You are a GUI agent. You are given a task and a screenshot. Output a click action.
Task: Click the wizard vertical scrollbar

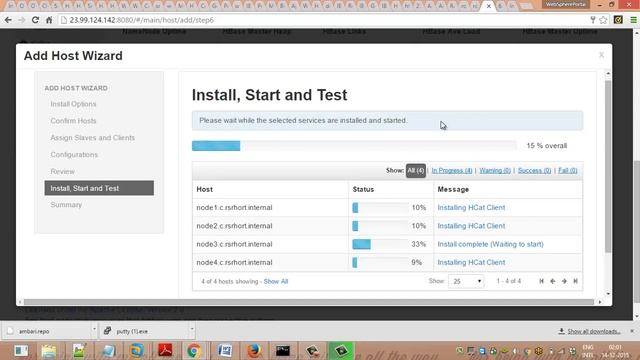coord(608,166)
